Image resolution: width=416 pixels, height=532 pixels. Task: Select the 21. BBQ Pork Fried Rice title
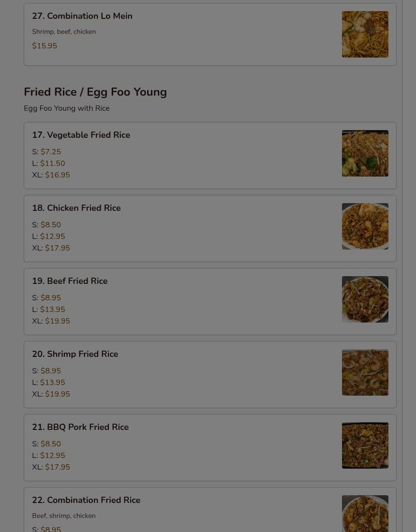(80, 427)
